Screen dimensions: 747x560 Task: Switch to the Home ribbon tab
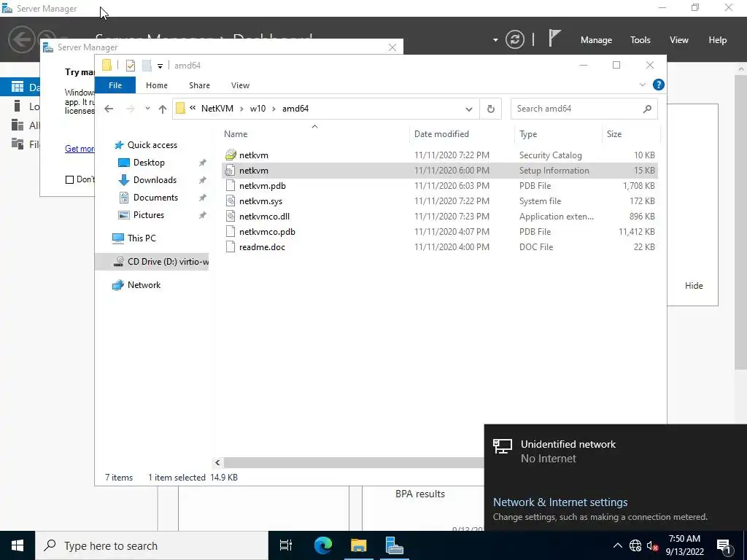[157, 85]
